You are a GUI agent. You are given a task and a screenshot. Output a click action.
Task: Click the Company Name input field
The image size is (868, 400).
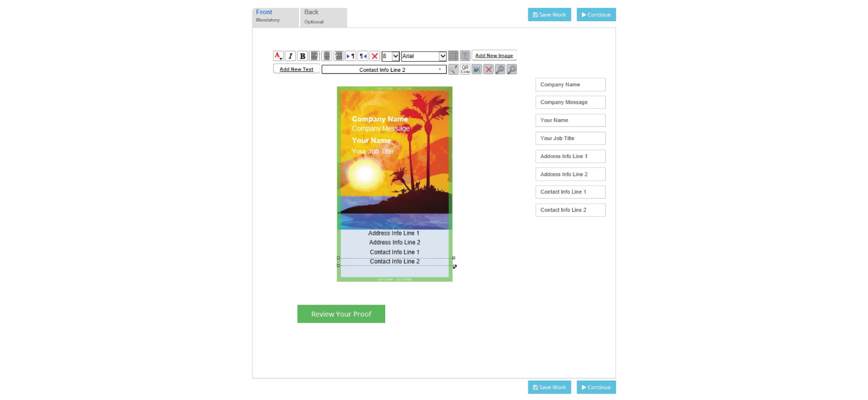tap(570, 84)
